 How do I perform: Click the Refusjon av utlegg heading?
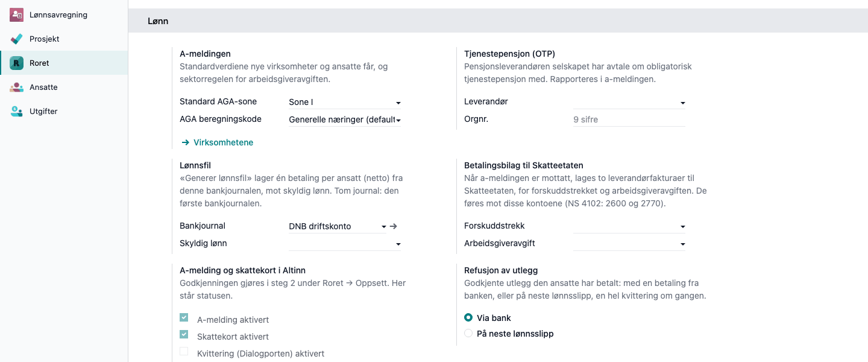coord(501,270)
